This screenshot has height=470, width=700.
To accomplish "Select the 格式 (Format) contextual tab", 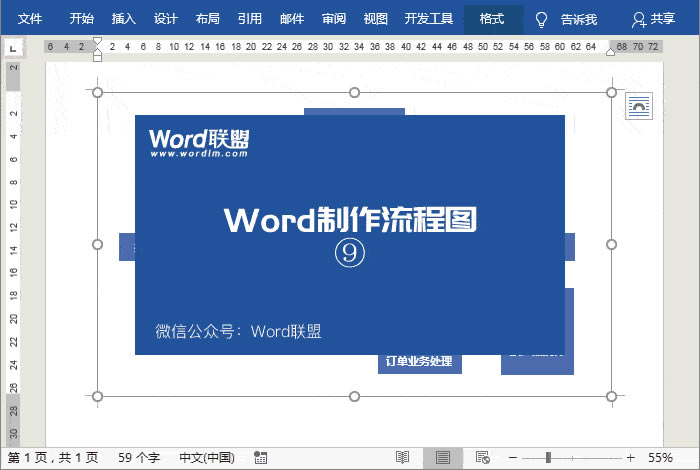I will click(492, 19).
